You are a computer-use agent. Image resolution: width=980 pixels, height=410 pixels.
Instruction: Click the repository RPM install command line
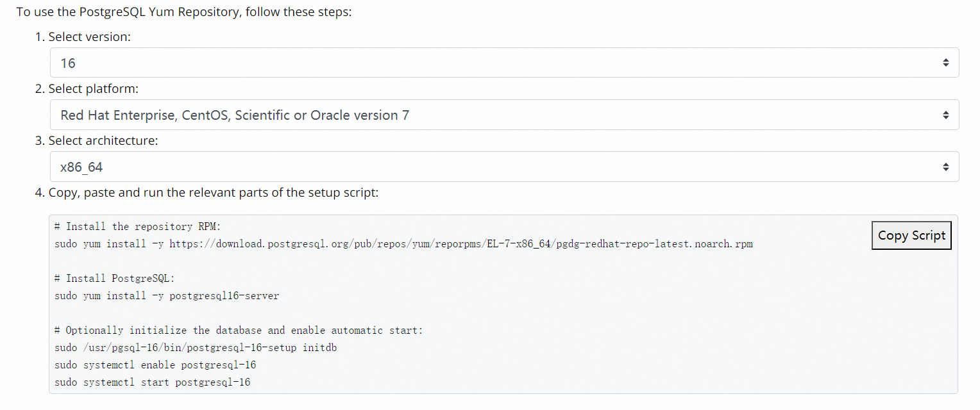(404, 243)
